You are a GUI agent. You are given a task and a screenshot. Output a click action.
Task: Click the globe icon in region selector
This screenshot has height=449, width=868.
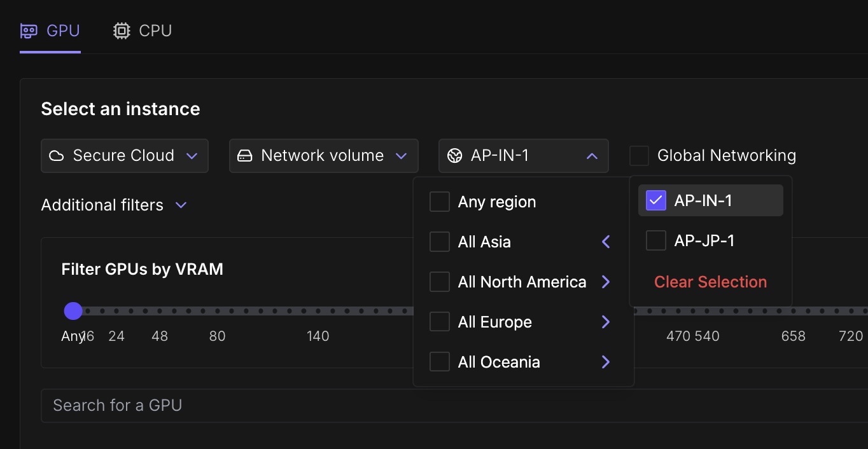[x=454, y=156]
